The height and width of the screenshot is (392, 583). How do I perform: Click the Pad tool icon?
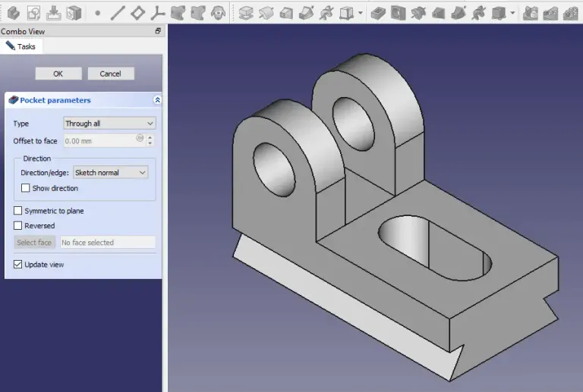(247, 13)
